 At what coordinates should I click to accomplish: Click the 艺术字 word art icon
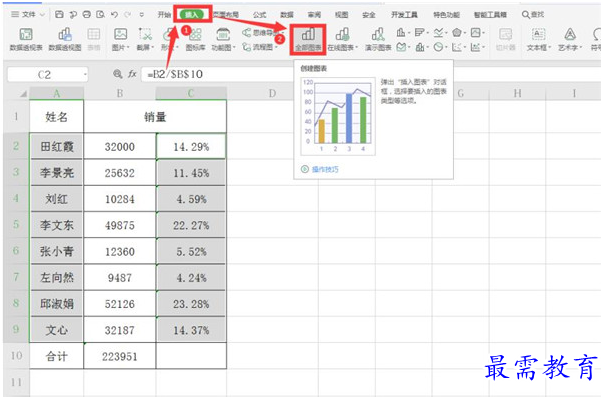click(x=570, y=39)
